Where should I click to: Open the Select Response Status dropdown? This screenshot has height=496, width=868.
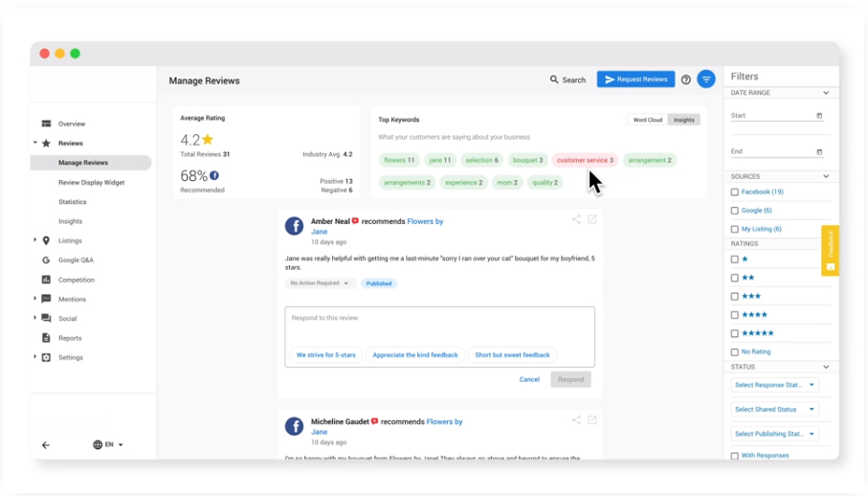774,385
